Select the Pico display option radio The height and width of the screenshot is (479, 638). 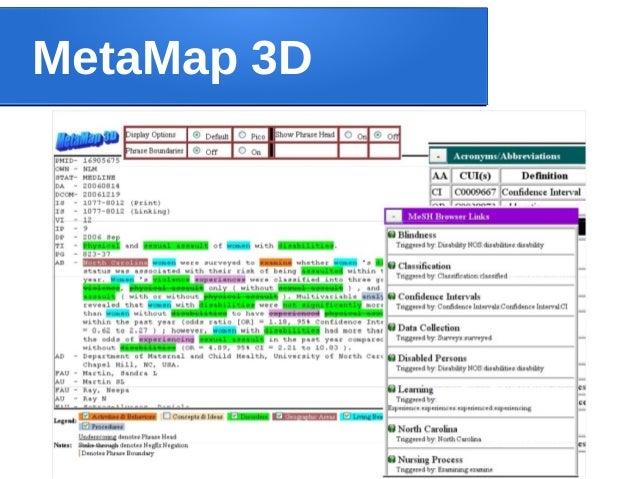(242, 135)
